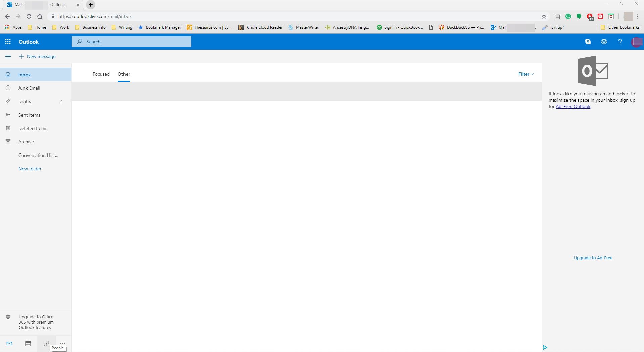Viewport: 644px width, 352px height.
Task: Open the browser home page
Action: pos(40,16)
